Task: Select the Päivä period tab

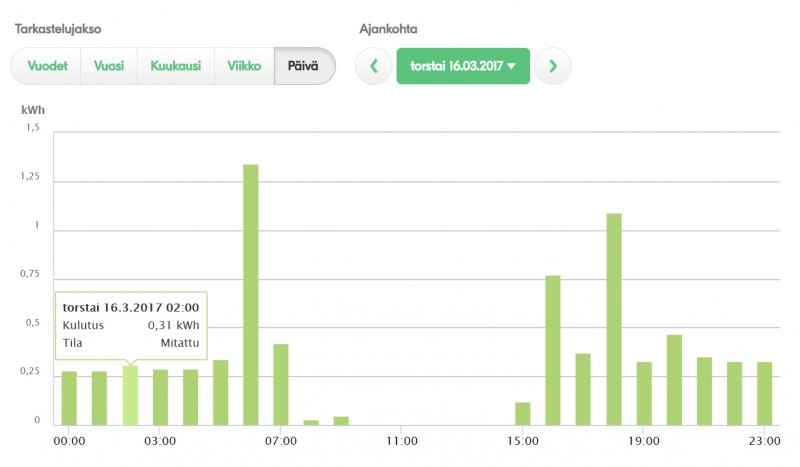Action: pos(304,67)
